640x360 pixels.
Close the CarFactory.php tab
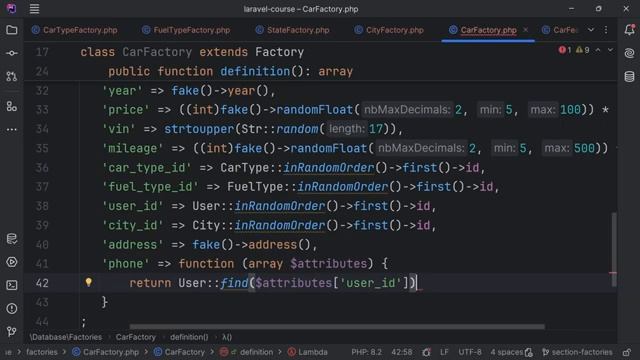(526, 30)
